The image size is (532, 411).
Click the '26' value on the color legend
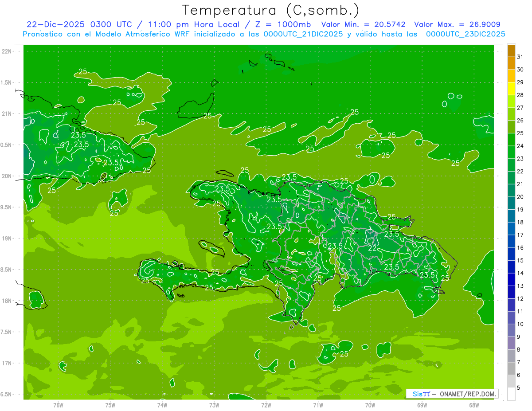[520, 120]
